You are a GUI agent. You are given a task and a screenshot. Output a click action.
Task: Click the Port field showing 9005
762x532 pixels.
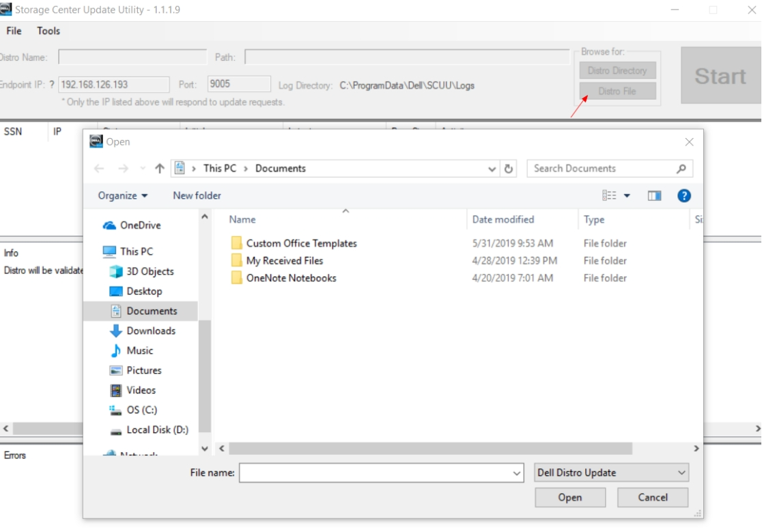(x=238, y=84)
